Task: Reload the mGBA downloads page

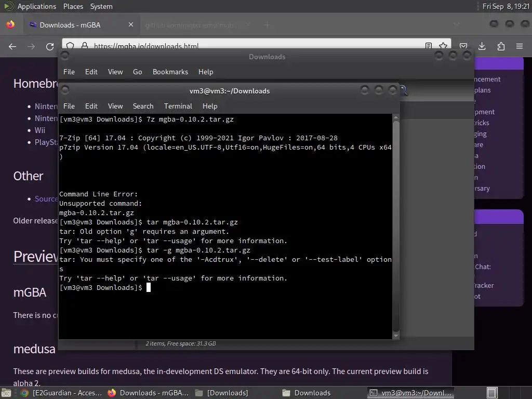Action: click(50, 46)
